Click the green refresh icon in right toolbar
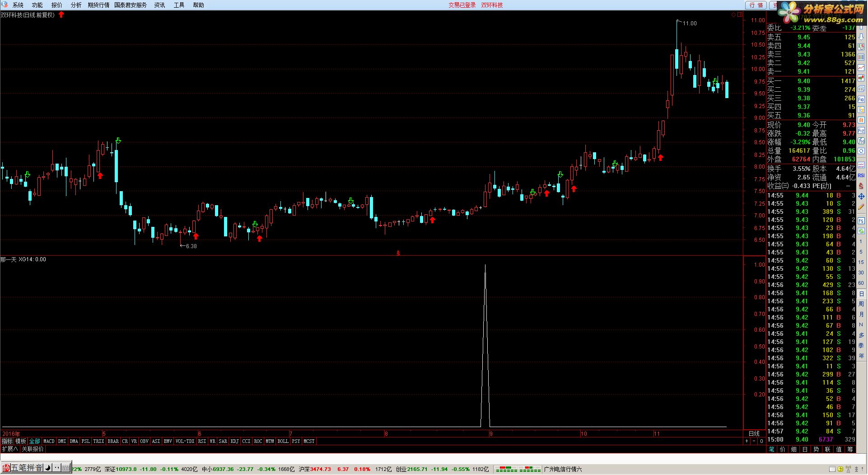 (x=861, y=231)
